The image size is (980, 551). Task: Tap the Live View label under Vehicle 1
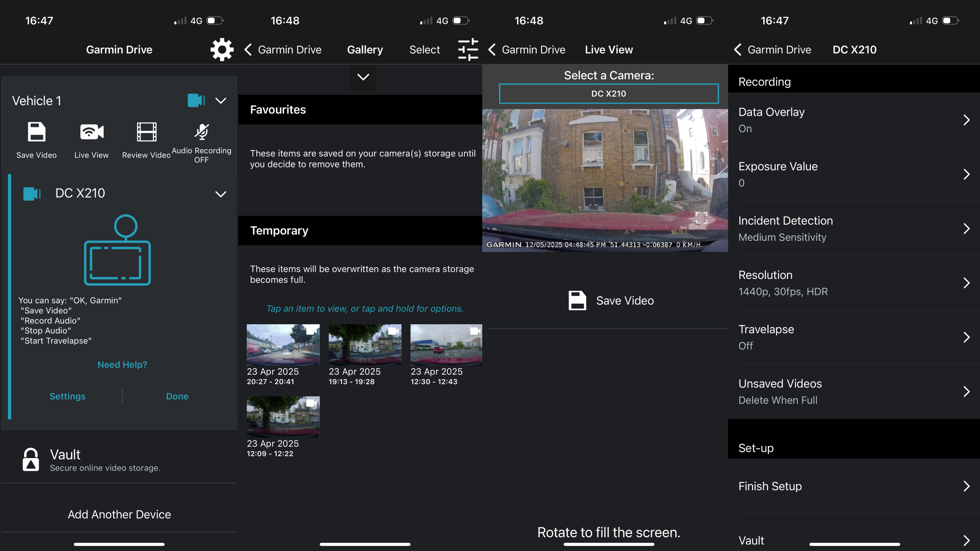pos(91,155)
